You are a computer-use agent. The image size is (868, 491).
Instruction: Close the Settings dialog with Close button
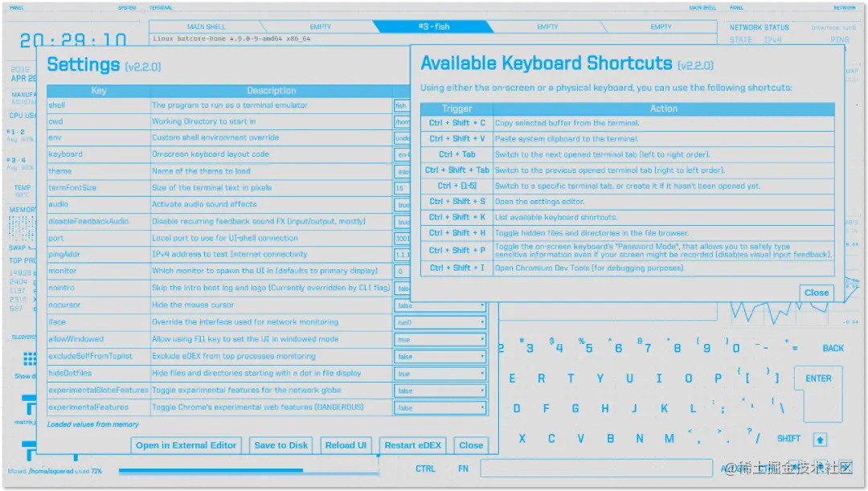click(471, 445)
